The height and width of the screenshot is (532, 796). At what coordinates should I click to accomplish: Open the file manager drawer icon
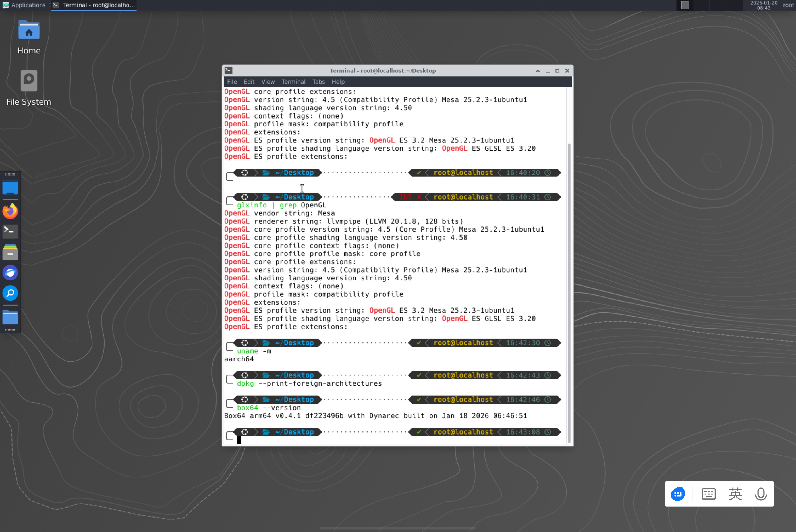(x=10, y=252)
